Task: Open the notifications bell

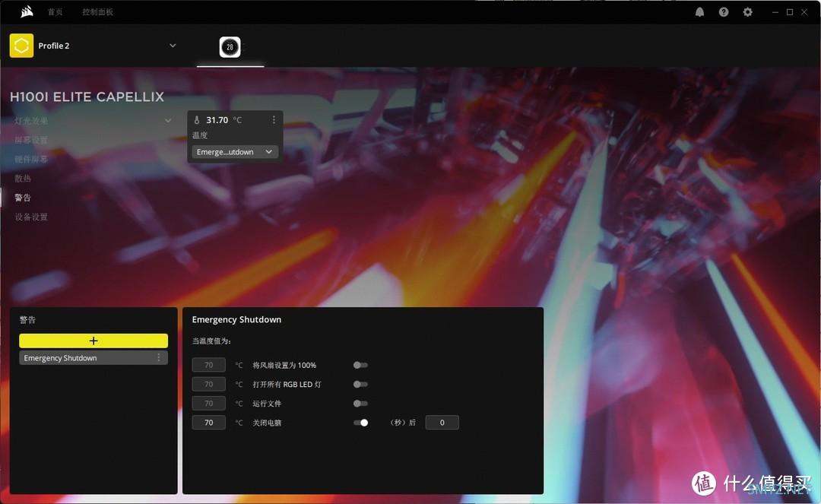Action: click(x=699, y=12)
